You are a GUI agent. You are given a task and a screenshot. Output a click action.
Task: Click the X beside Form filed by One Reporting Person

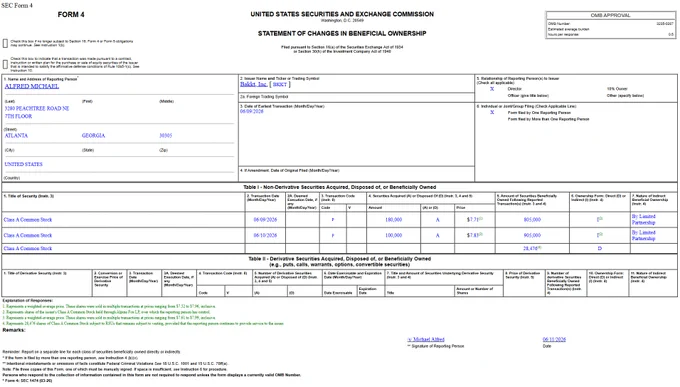[x=492, y=112]
